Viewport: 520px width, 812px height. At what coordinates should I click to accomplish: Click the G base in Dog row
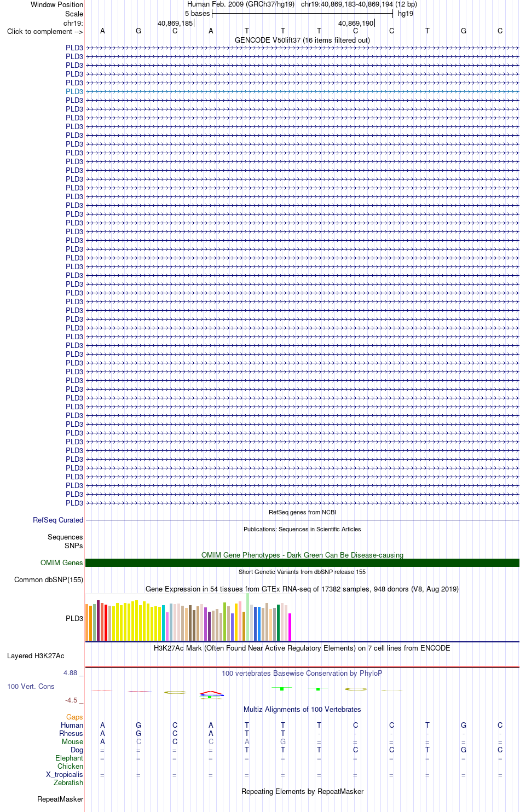[x=464, y=750]
